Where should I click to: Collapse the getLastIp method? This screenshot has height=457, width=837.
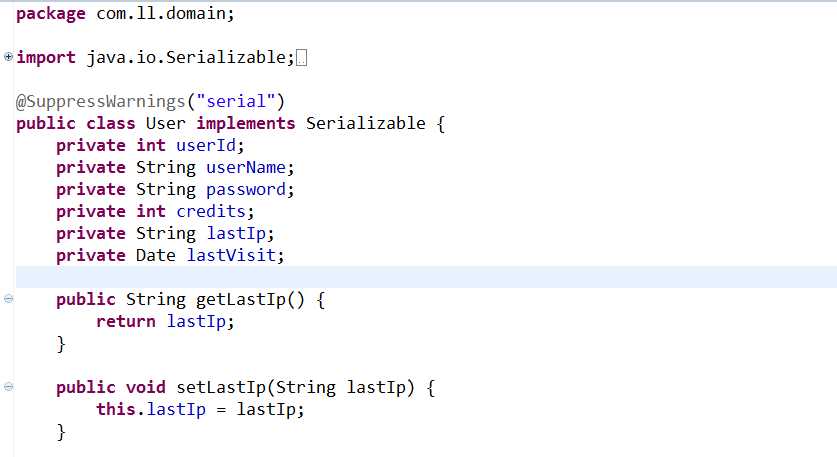click(8, 299)
